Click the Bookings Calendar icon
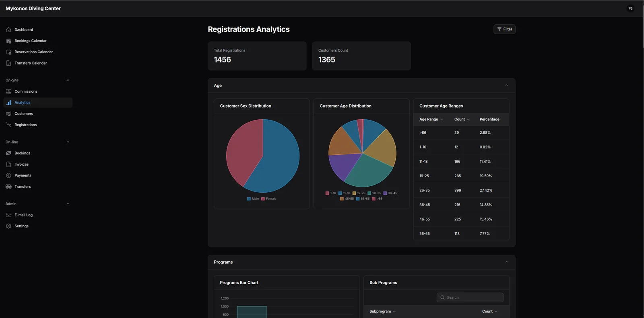The height and width of the screenshot is (318, 644). click(8, 41)
